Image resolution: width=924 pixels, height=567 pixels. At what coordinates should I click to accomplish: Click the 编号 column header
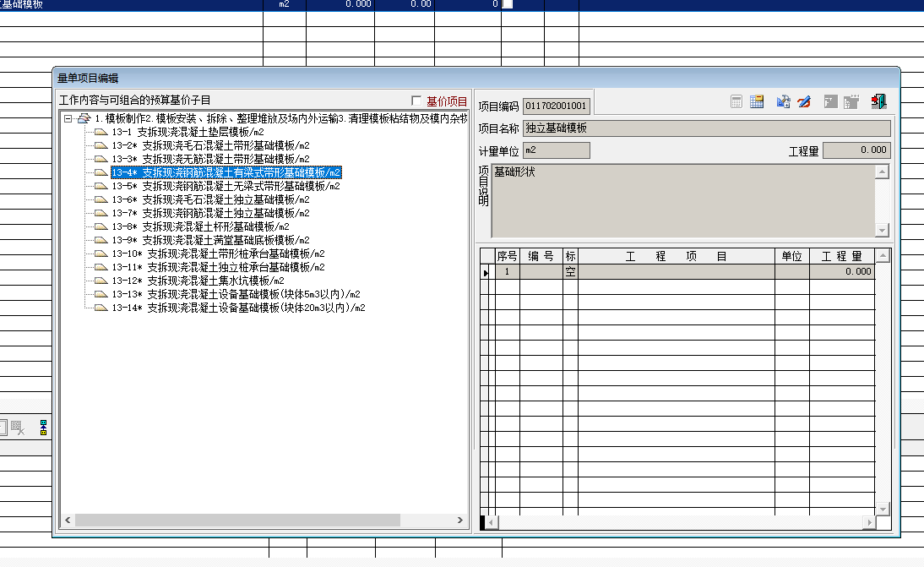pos(541,256)
